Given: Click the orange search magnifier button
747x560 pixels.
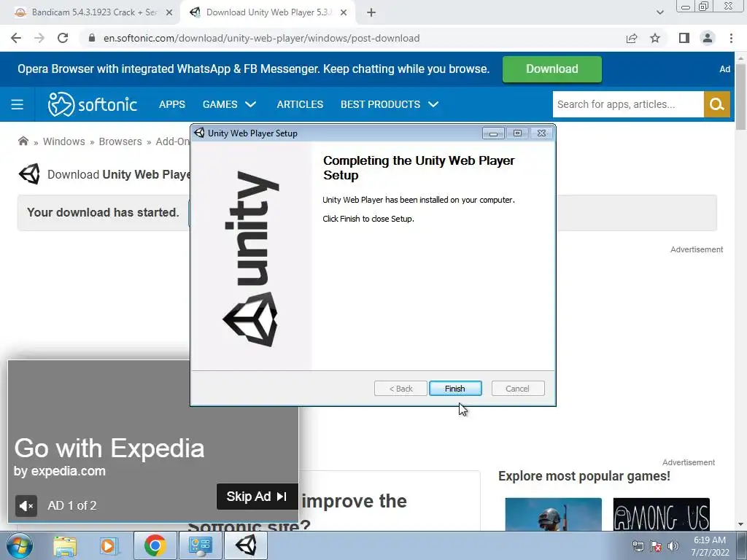Looking at the screenshot, I should pos(717,104).
